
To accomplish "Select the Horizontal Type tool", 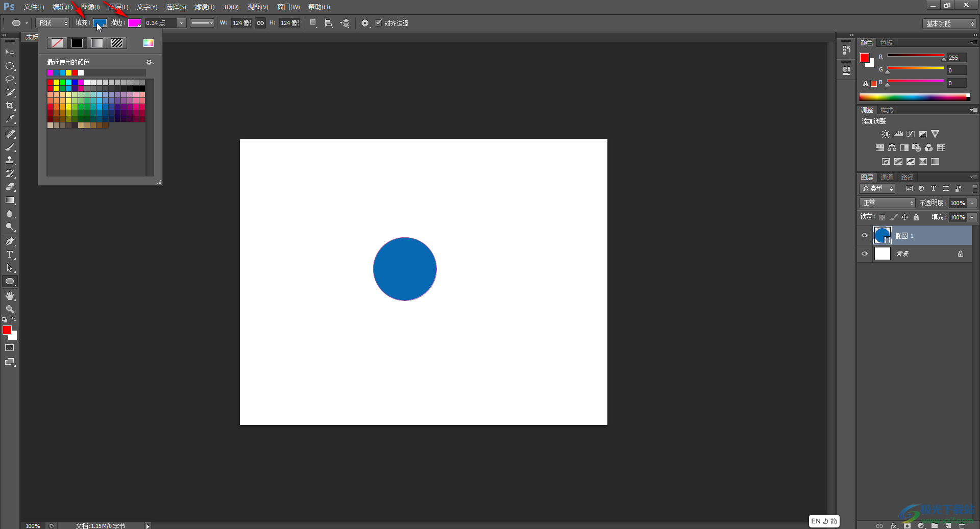I will click(10, 255).
